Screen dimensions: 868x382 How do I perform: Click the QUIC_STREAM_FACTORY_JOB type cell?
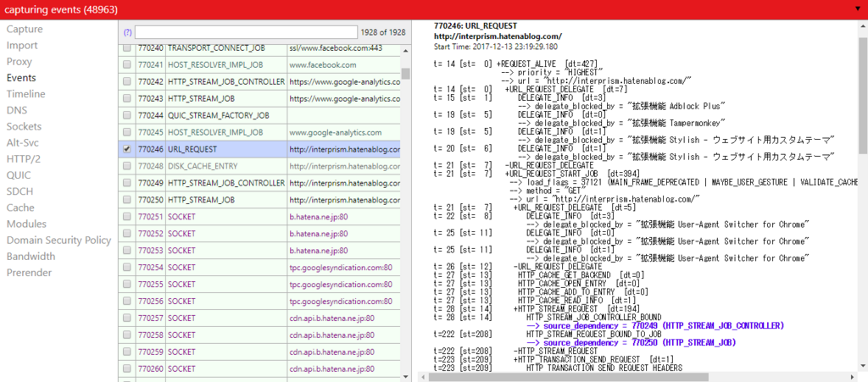pyautogui.click(x=225, y=115)
